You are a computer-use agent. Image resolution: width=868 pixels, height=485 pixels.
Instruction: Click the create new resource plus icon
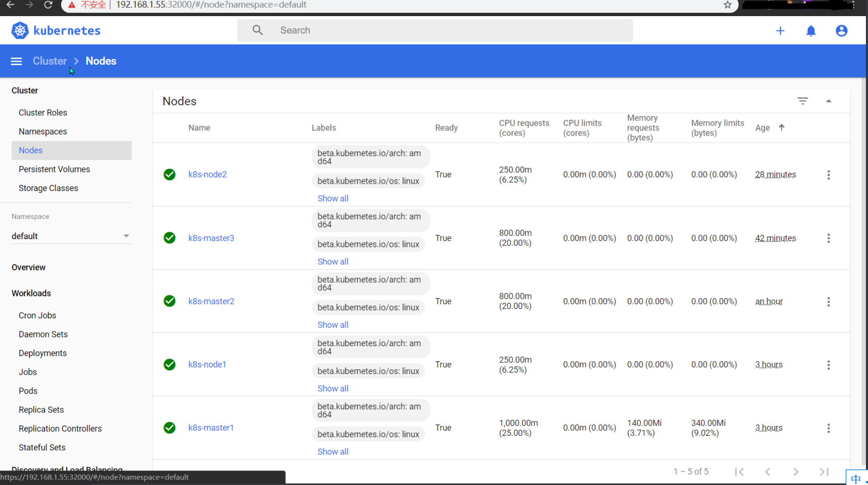pyautogui.click(x=780, y=31)
